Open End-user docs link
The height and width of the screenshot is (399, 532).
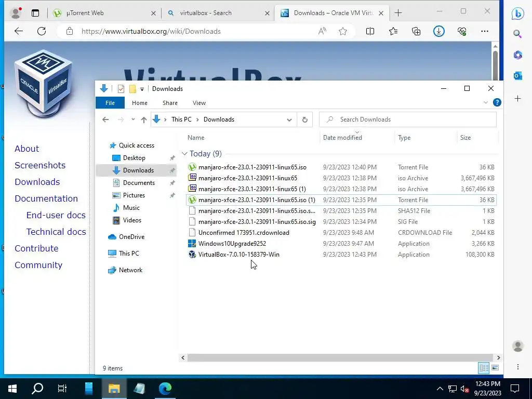tap(56, 215)
